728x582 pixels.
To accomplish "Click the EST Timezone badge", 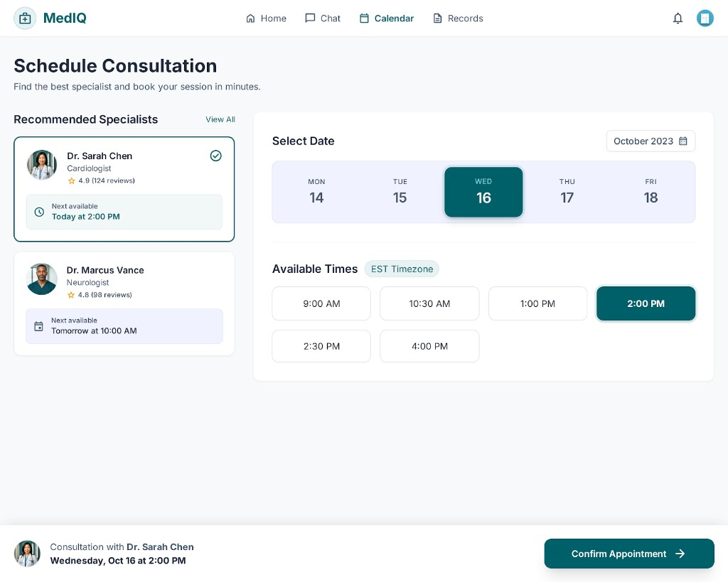I will click(402, 269).
